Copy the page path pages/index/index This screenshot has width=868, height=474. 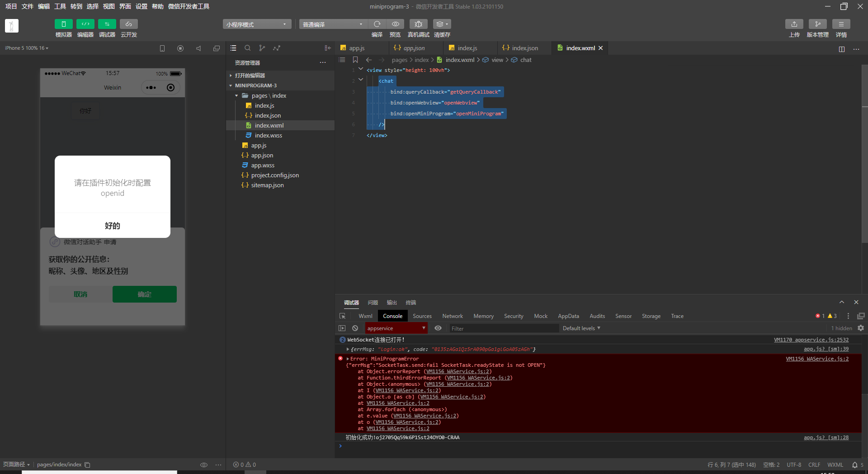[88, 465]
